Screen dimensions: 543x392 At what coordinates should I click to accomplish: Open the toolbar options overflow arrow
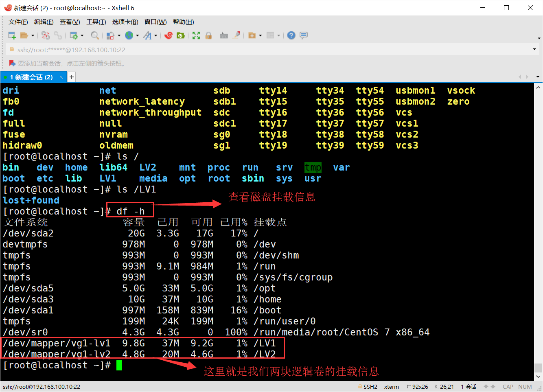point(539,38)
